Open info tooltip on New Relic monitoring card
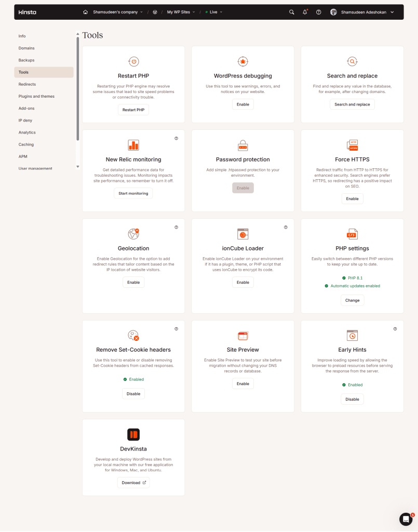The width and height of the screenshot is (418, 532). tap(176, 138)
